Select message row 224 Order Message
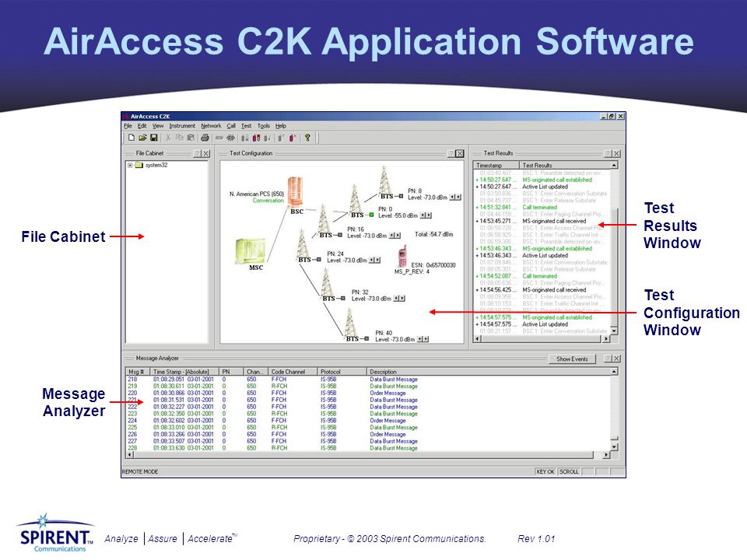This screenshot has height=560, width=747. (368, 421)
